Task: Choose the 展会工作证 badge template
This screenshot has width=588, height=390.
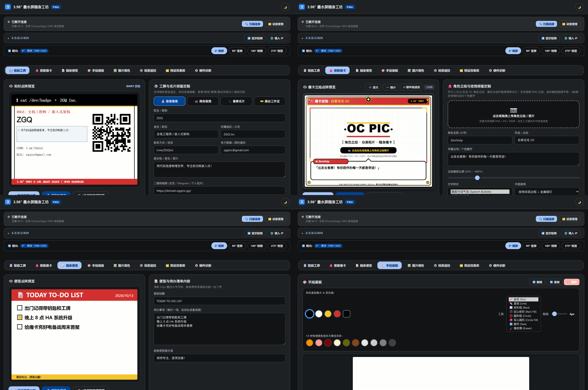Action: point(270,101)
